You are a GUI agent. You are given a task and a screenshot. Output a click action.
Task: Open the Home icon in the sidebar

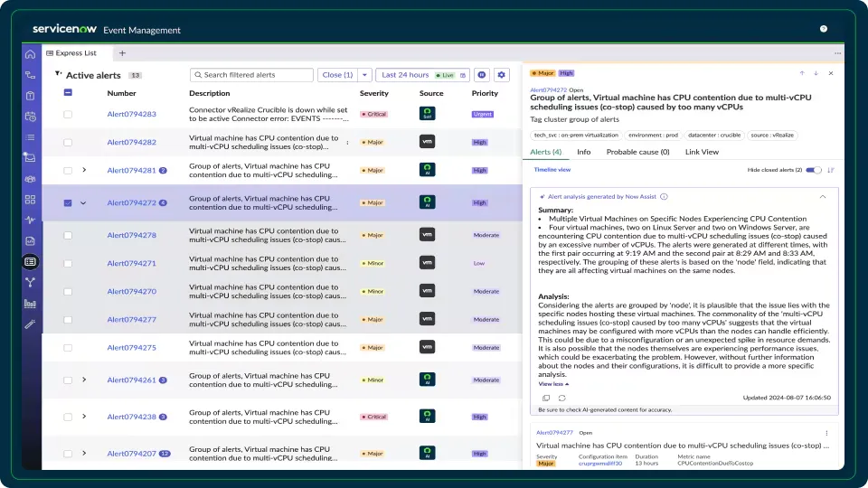[x=31, y=54]
